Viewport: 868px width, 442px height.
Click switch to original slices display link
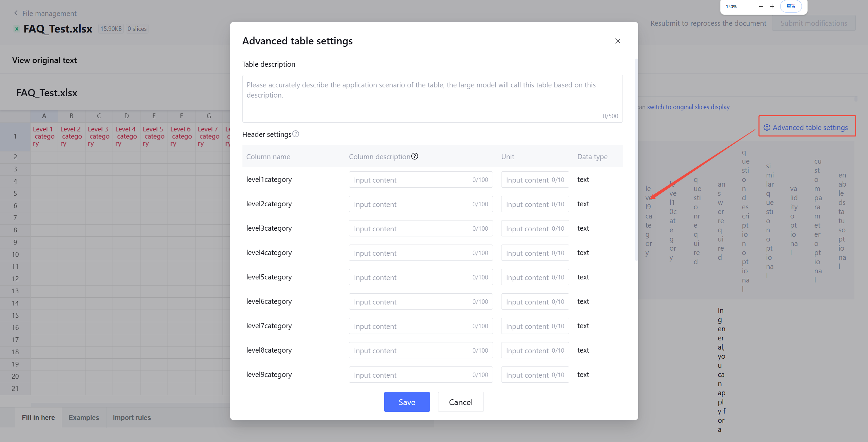pos(688,107)
